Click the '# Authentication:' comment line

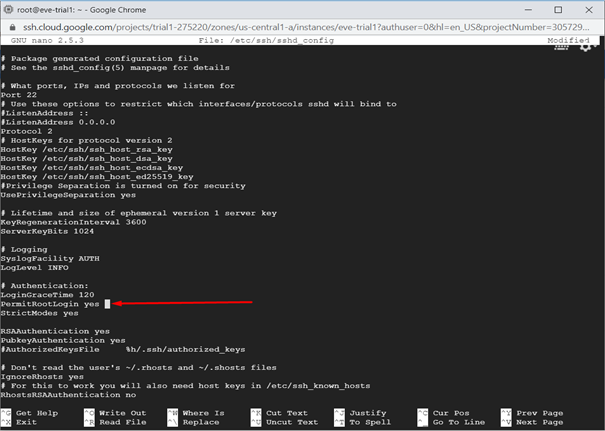(44, 286)
